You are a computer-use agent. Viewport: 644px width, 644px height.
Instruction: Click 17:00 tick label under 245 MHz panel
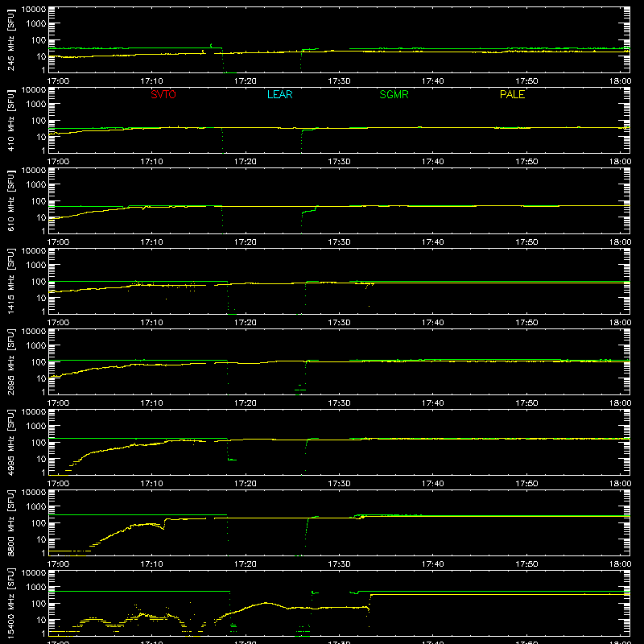(58, 81)
